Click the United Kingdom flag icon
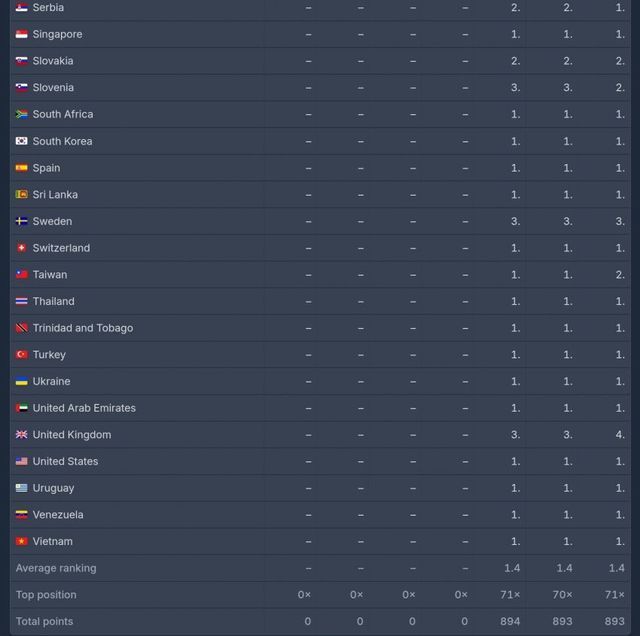This screenshot has width=640, height=636. 21,435
